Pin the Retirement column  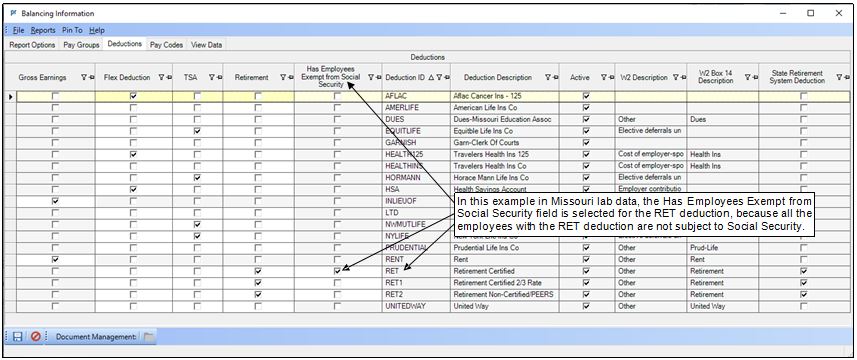[290, 78]
